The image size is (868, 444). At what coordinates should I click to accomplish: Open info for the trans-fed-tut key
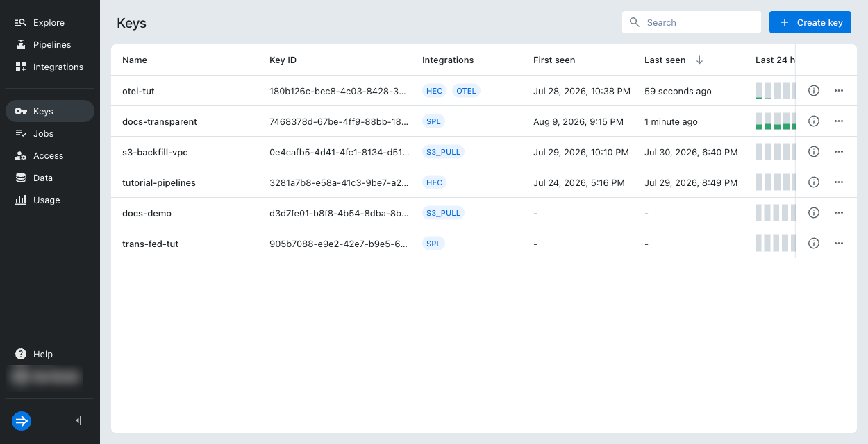pos(814,244)
